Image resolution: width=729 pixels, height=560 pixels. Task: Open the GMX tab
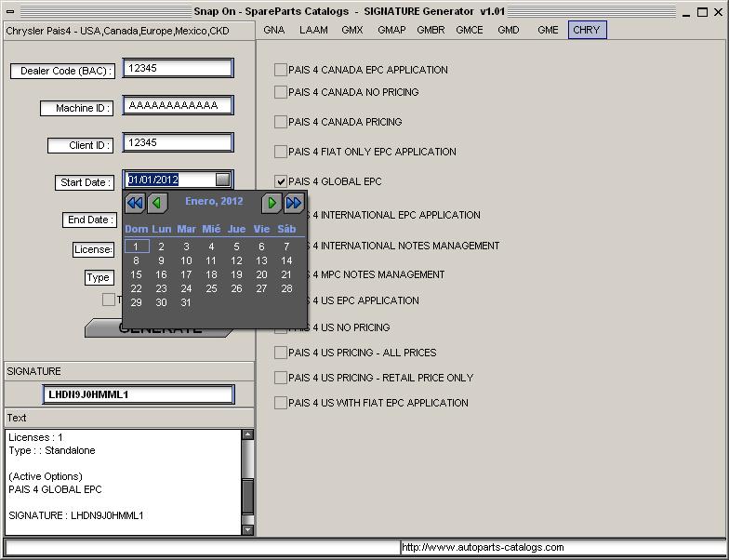[351, 30]
